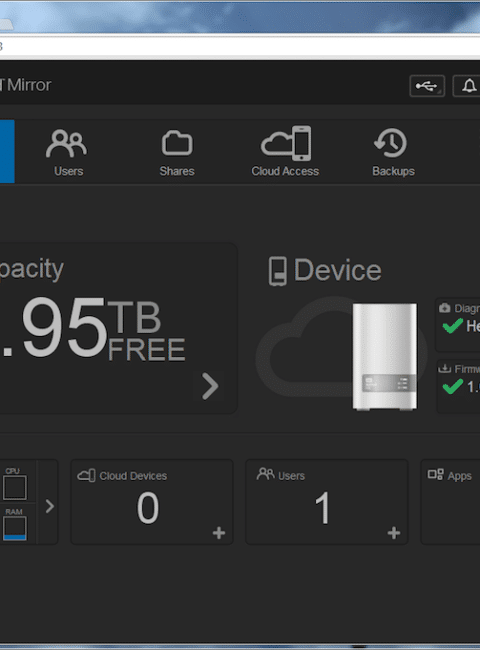Open the alerts bell icon
The image size is (480, 650).
(468, 86)
